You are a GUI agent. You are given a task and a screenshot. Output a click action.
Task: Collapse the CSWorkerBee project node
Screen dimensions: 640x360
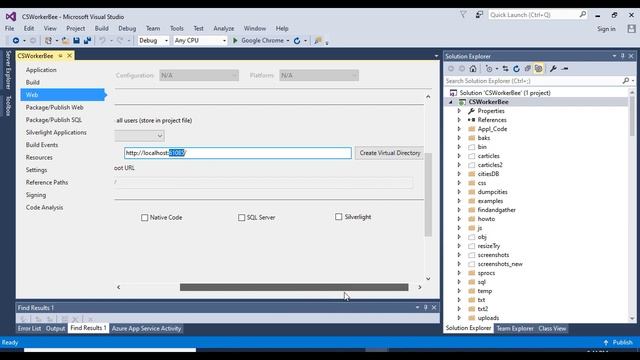(x=451, y=102)
